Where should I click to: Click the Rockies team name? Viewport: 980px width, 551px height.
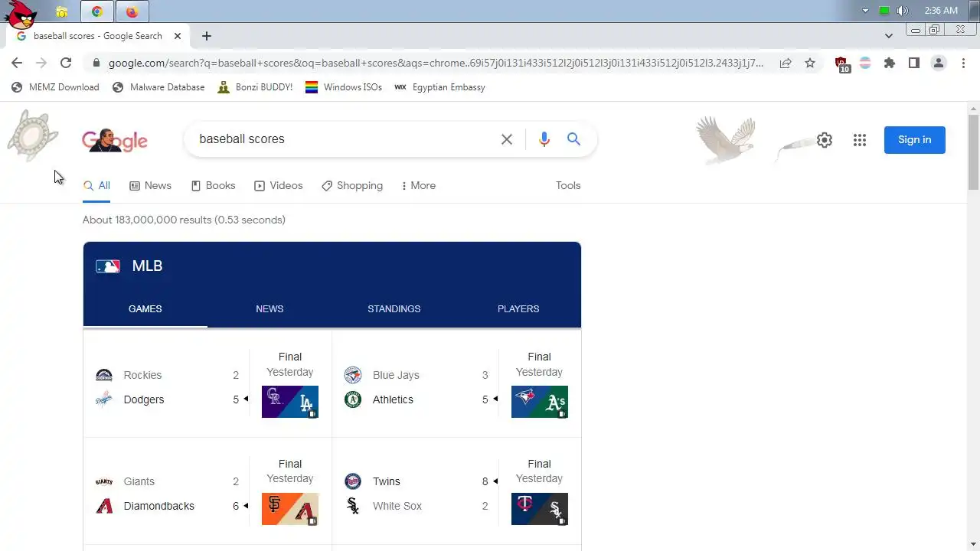[142, 375]
